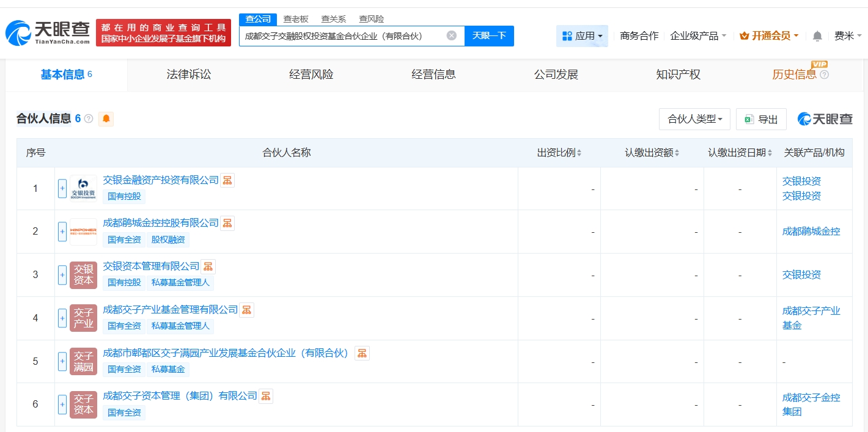Open the 开通会员 dropdown

tap(769, 36)
